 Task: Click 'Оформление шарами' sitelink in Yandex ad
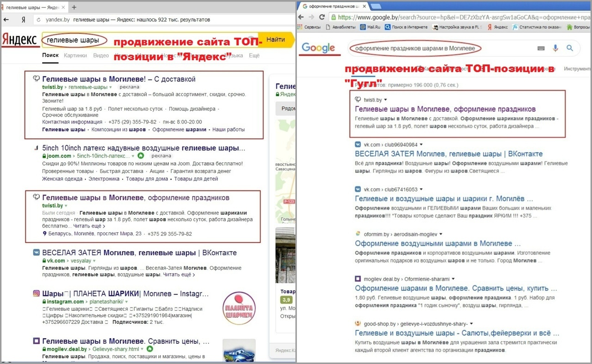[x=179, y=130]
